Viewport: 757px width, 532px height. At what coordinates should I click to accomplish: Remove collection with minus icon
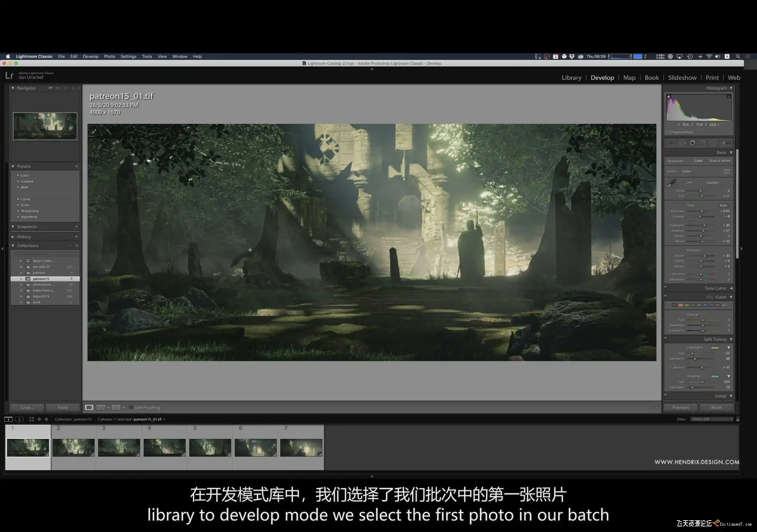coord(70,246)
